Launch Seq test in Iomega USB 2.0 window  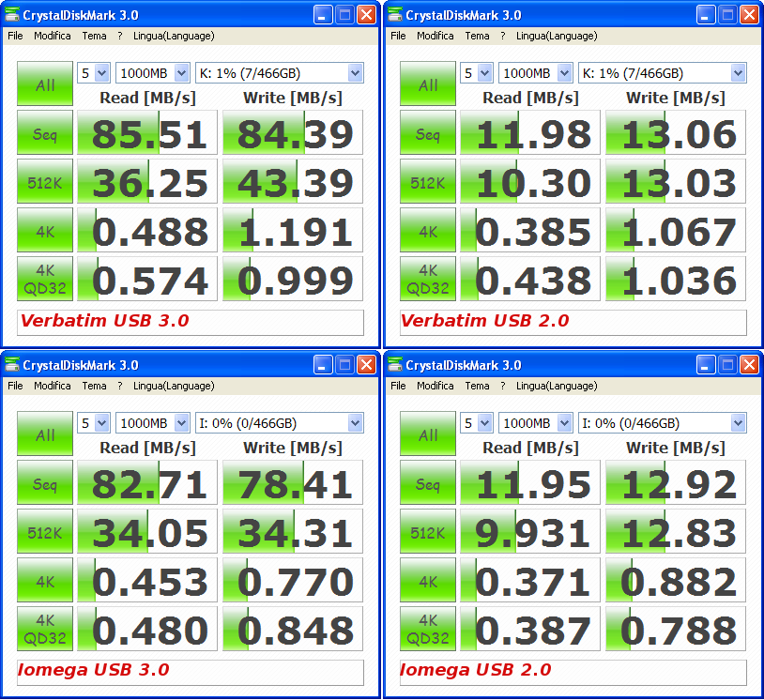pos(428,482)
